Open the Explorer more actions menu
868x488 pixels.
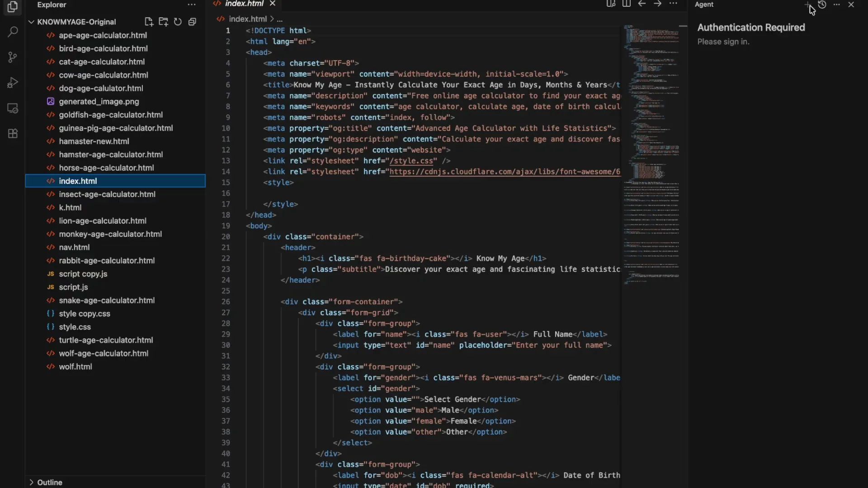[191, 5]
